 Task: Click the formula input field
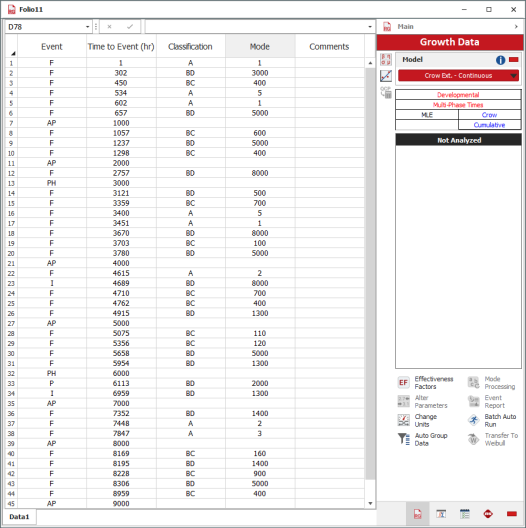click(256, 27)
